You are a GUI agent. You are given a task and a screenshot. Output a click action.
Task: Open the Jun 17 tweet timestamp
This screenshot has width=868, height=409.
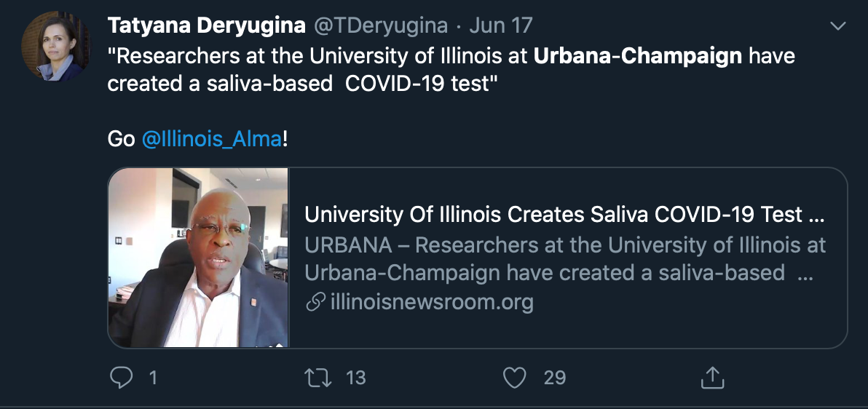(x=501, y=25)
